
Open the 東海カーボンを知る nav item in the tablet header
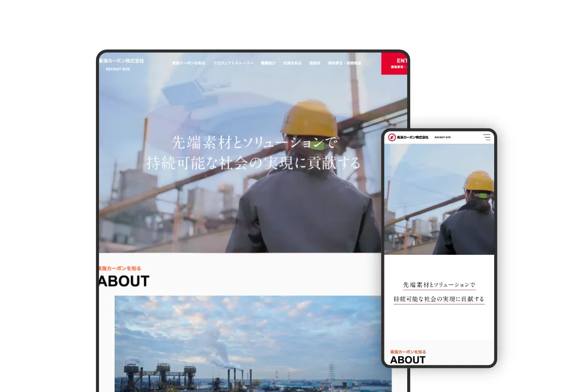(x=189, y=63)
